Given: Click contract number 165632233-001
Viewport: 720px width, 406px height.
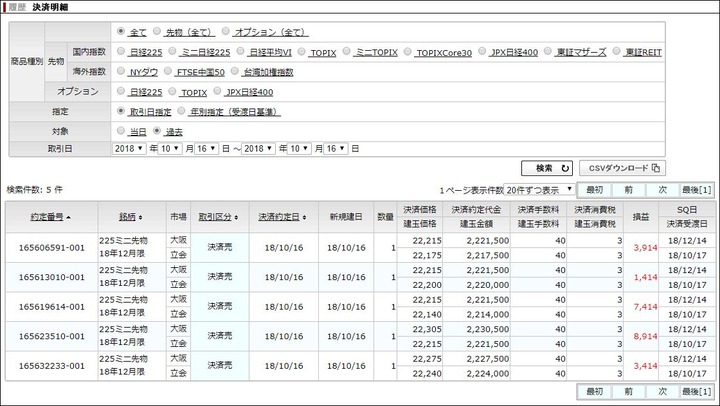Looking at the screenshot, I should pyautogui.click(x=52, y=366).
